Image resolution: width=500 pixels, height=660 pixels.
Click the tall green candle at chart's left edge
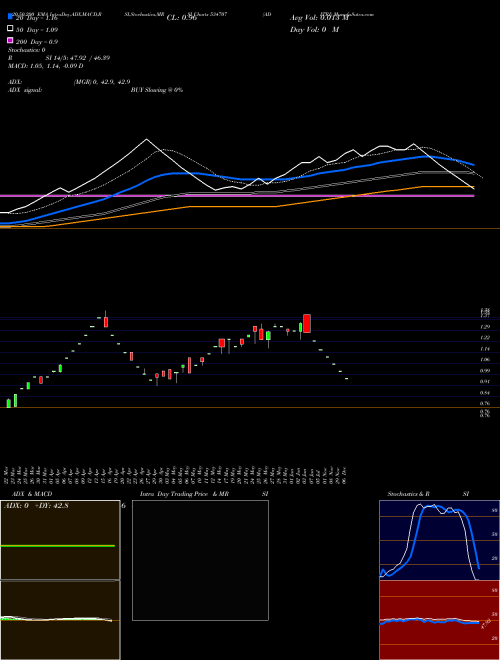(x=15, y=400)
